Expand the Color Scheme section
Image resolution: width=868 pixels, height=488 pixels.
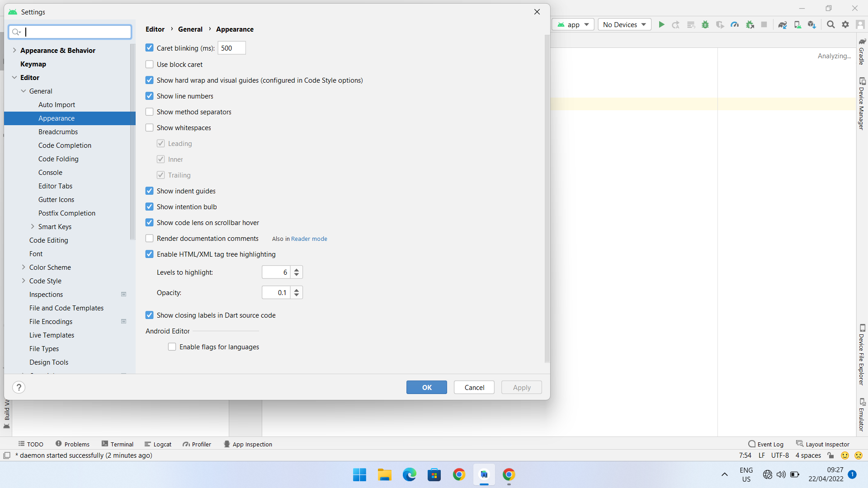click(23, 267)
